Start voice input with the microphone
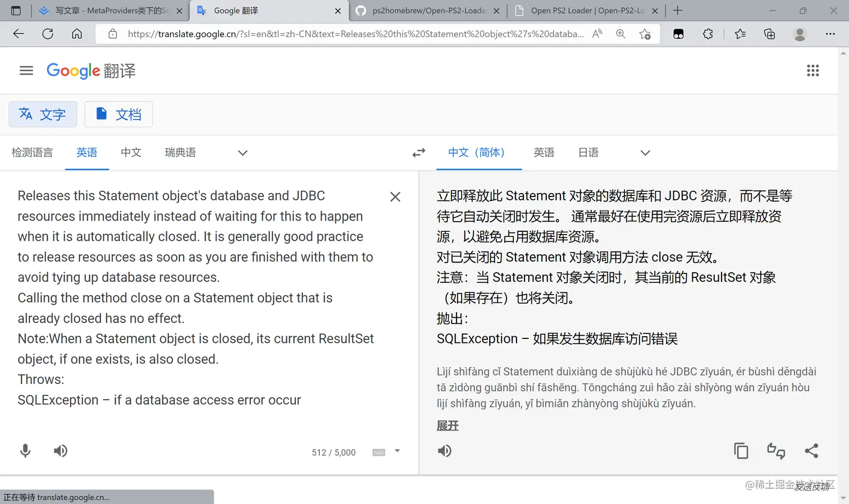Viewport: 849px width, 504px height. click(25, 451)
